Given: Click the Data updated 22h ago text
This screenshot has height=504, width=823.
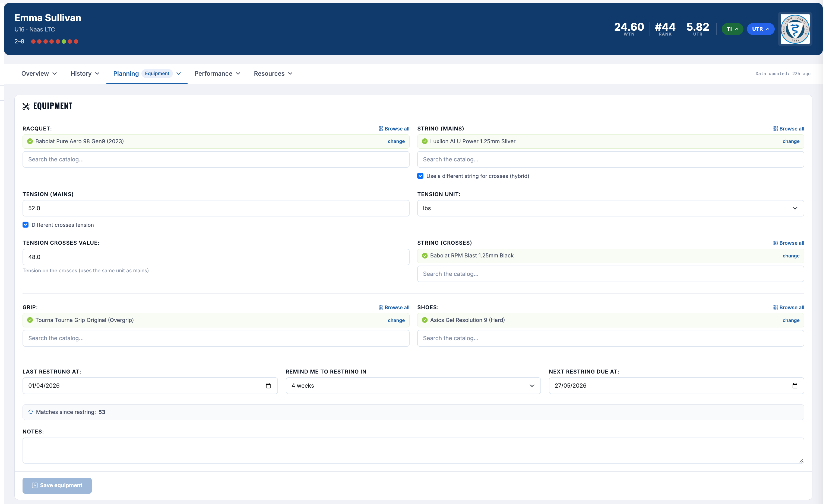Looking at the screenshot, I should [x=783, y=74].
